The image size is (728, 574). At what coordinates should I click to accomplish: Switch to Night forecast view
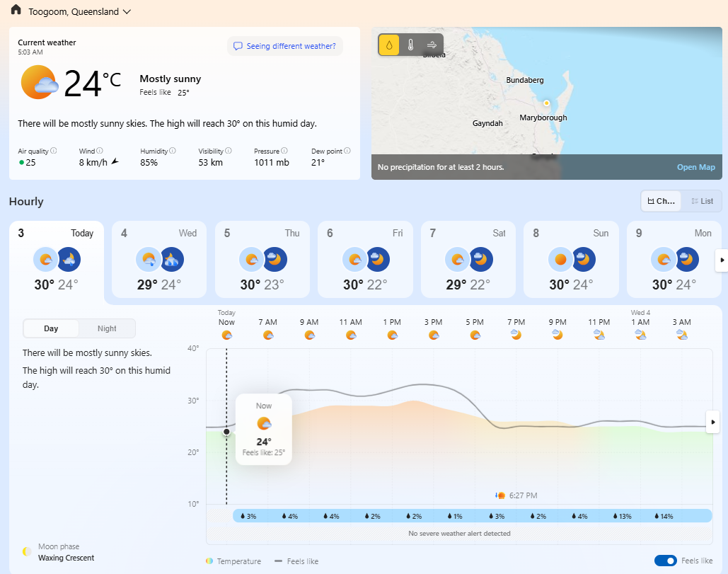(x=107, y=328)
